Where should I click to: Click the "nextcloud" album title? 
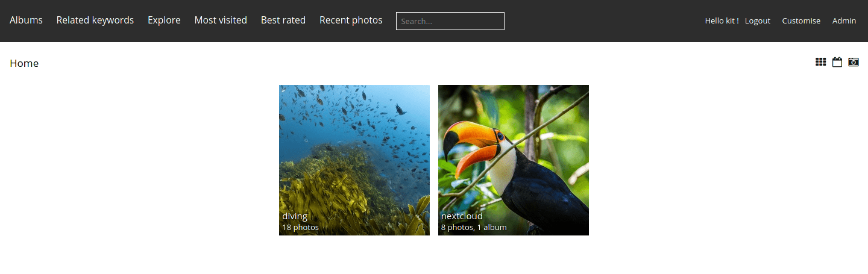pyautogui.click(x=462, y=216)
